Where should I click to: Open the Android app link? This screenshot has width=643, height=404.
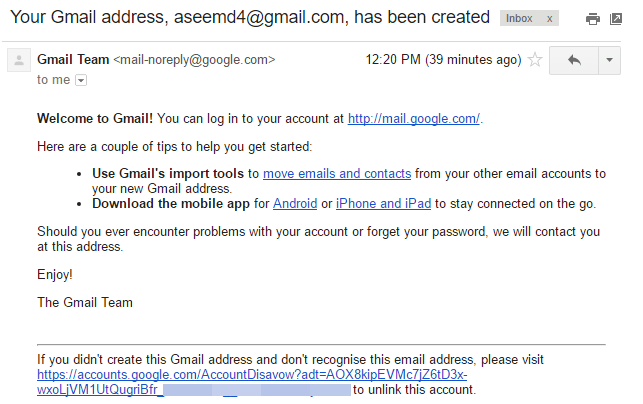click(294, 203)
